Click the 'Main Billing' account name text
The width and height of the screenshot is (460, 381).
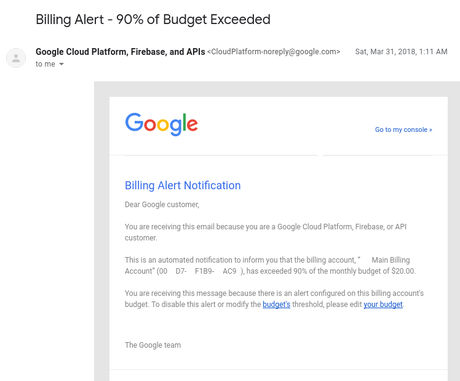point(391,260)
